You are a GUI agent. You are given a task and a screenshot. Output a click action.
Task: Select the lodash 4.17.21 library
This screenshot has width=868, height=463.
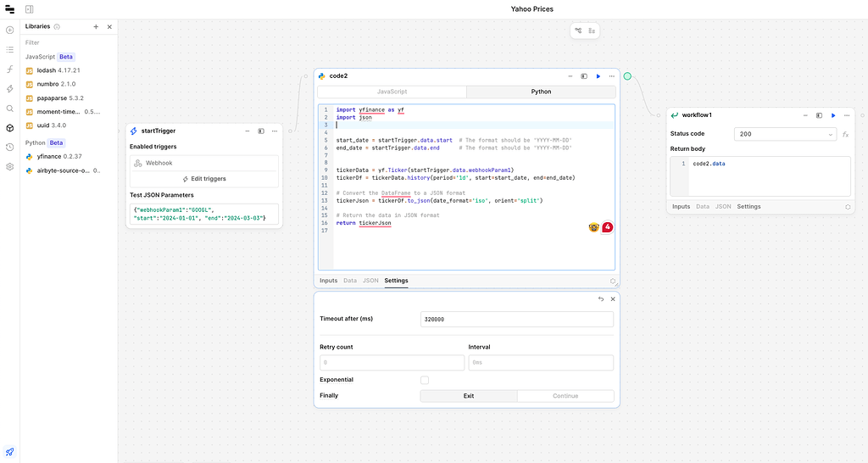coord(58,71)
